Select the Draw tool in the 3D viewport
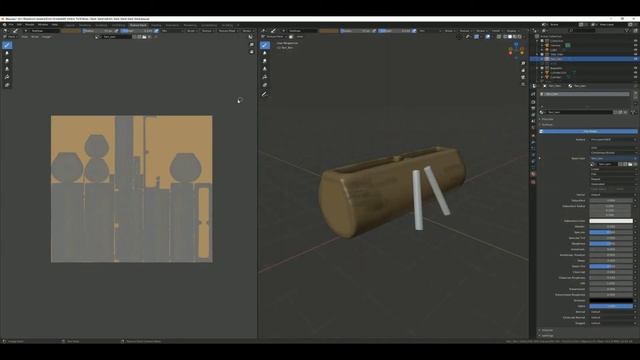 (265, 45)
